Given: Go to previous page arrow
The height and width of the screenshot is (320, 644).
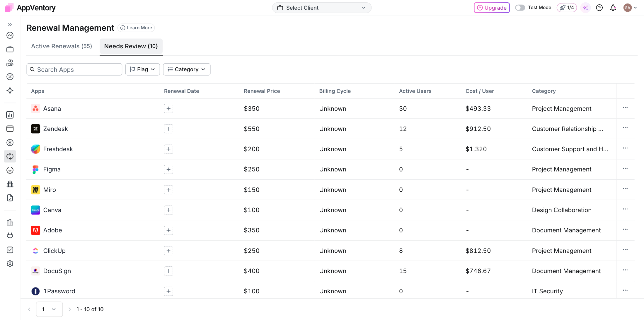Looking at the screenshot, I should pyautogui.click(x=29, y=309).
